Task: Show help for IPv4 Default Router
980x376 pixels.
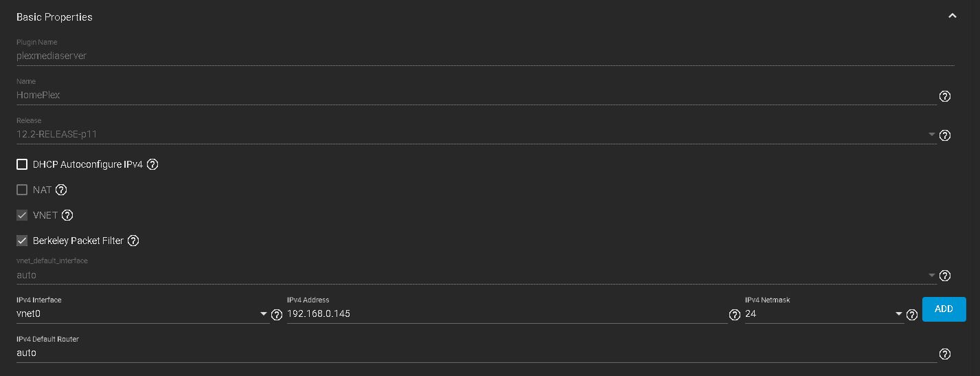Action: [944, 354]
